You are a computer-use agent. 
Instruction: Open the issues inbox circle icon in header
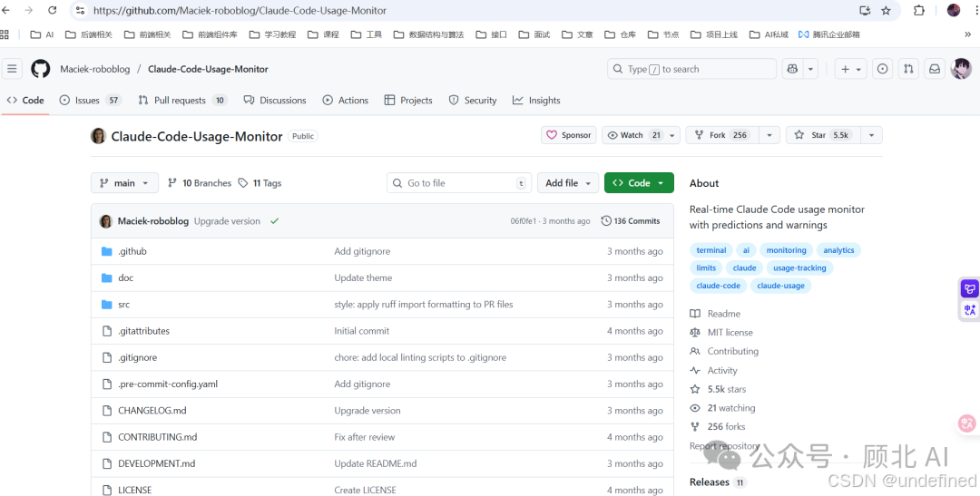point(882,69)
